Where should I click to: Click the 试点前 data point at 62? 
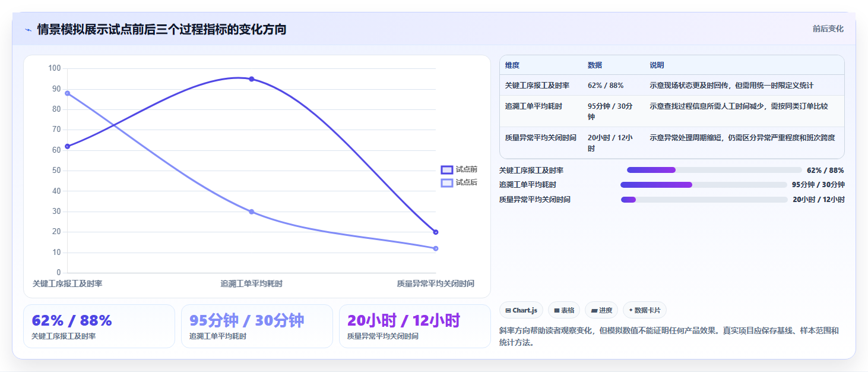click(68, 146)
